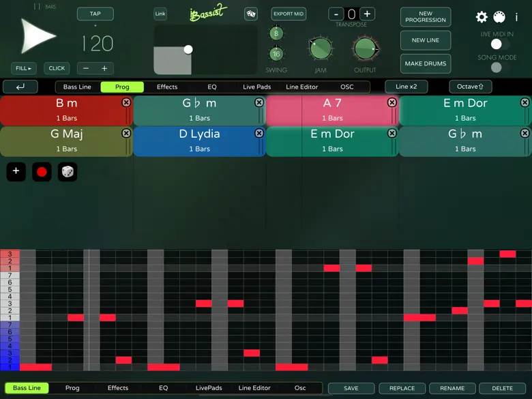532x399 pixels.
Task: Decrease tempo with the minus button
Action: pyautogui.click(x=86, y=68)
